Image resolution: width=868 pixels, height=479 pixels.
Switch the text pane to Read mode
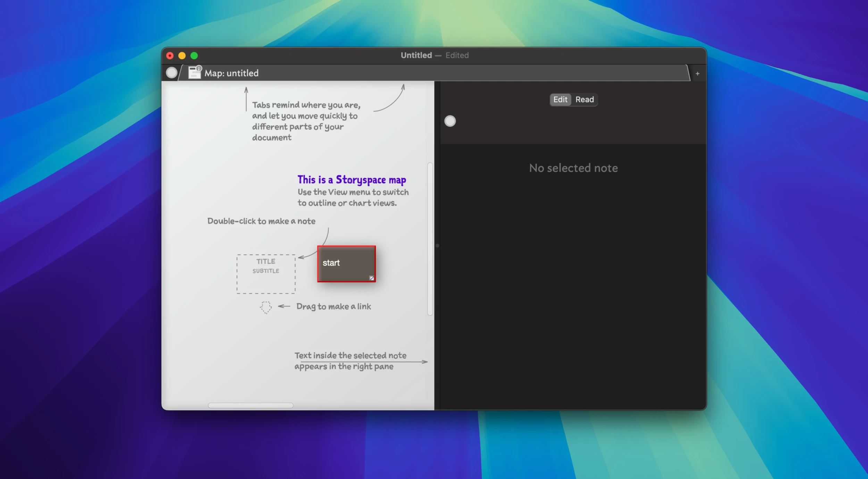[584, 100]
